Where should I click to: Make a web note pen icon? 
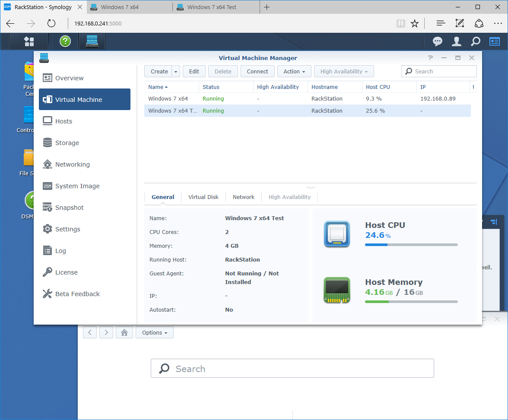click(x=460, y=23)
